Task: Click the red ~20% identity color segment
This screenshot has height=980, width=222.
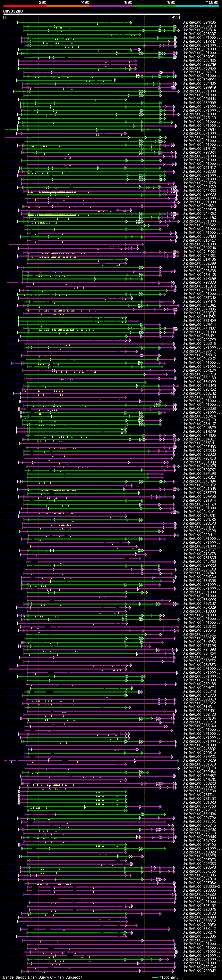Action: (x=25, y=6)
